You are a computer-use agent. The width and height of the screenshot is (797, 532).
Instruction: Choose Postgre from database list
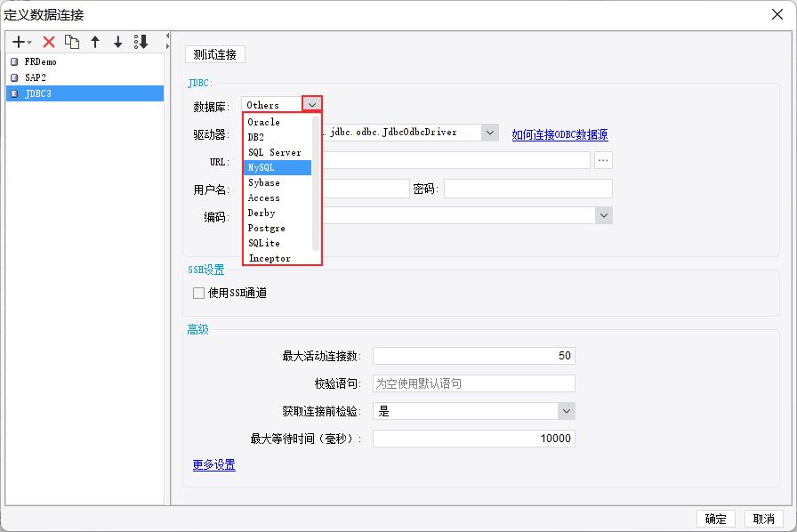click(x=278, y=229)
